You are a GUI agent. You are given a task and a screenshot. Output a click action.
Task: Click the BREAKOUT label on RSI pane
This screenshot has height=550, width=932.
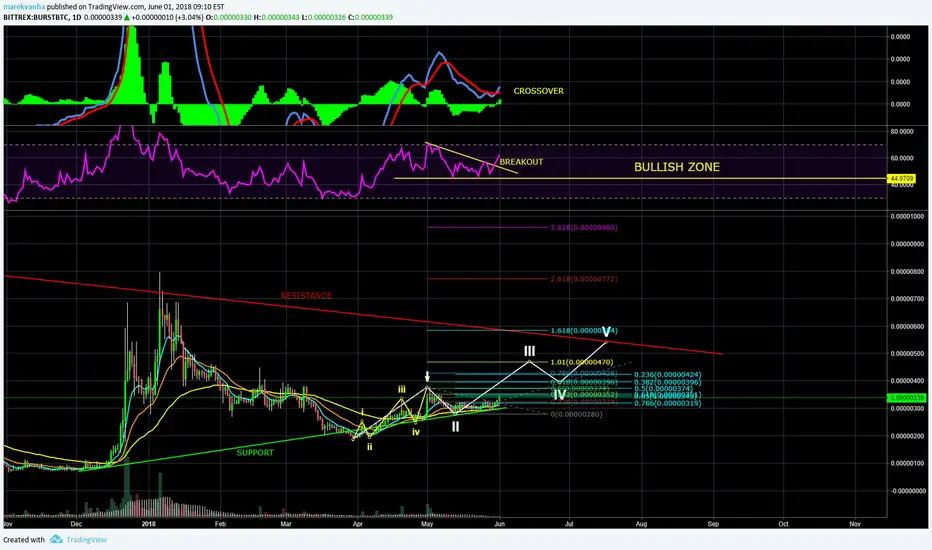pyautogui.click(x=521, y=162)
